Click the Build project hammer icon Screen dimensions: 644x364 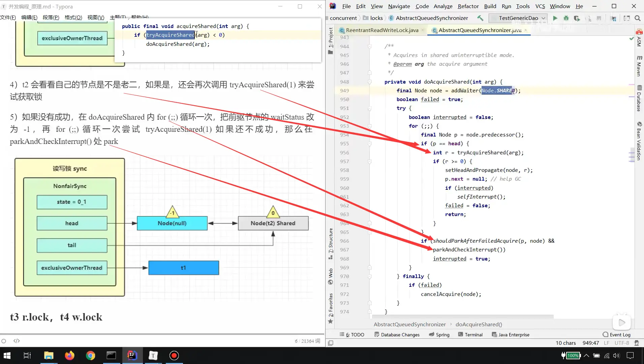pyautogui.click(x=481, y=18)
